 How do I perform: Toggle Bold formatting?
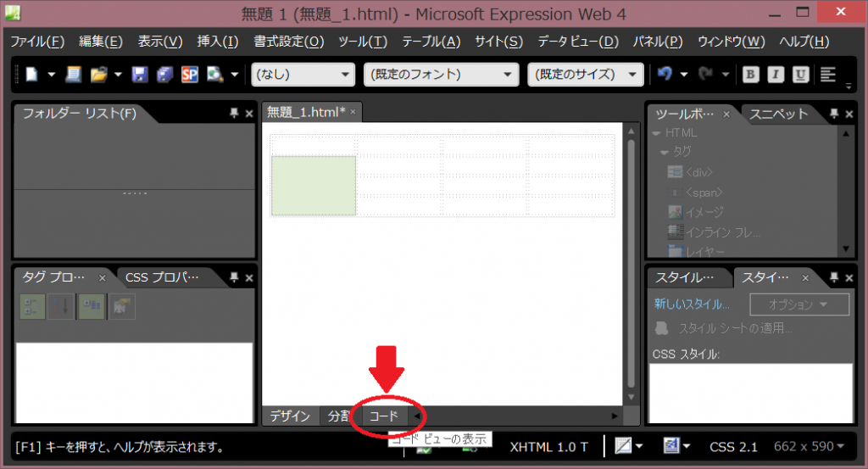coord(751,74)
